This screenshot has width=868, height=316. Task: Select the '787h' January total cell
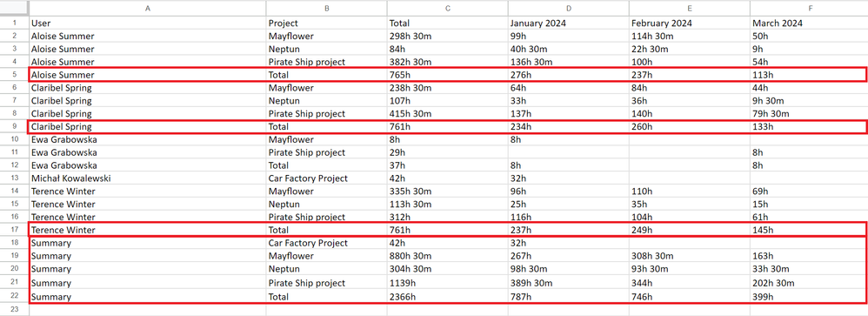click(x=569, y=297)
